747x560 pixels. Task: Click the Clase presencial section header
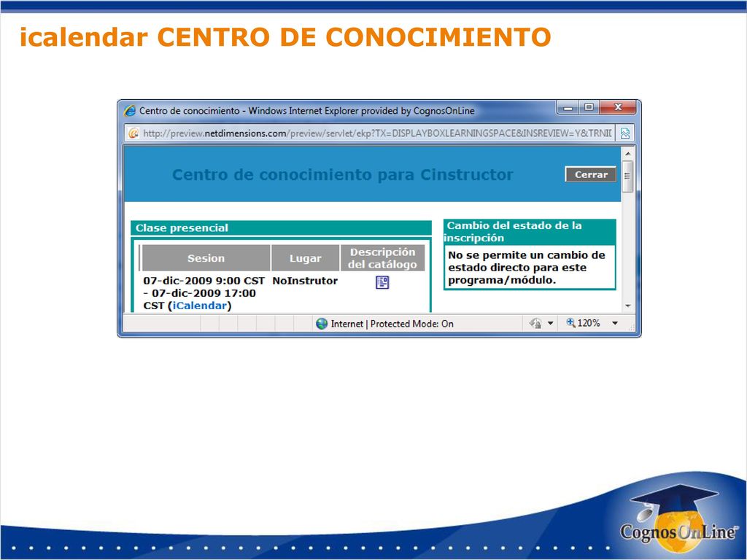[x=281, y=227]
